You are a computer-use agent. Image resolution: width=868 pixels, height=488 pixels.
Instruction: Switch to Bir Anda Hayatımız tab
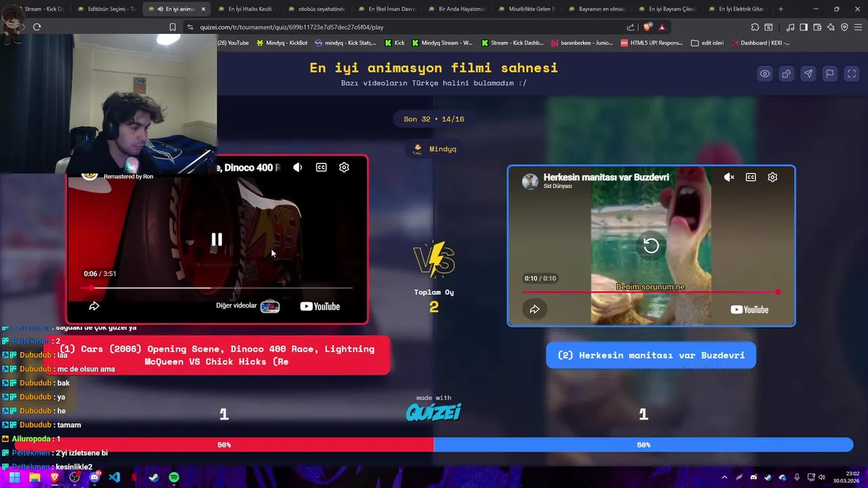click(458, 9)
